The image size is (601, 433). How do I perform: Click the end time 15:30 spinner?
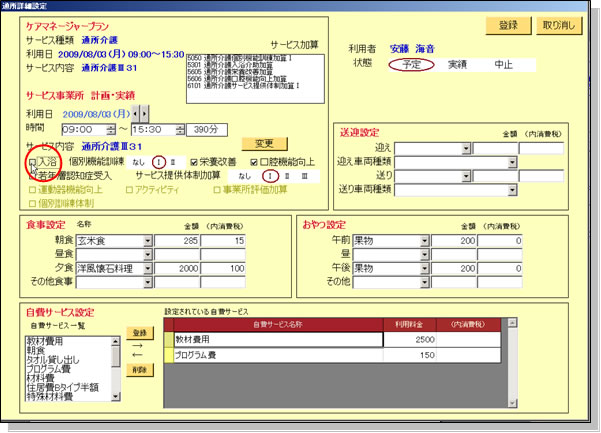180,130
